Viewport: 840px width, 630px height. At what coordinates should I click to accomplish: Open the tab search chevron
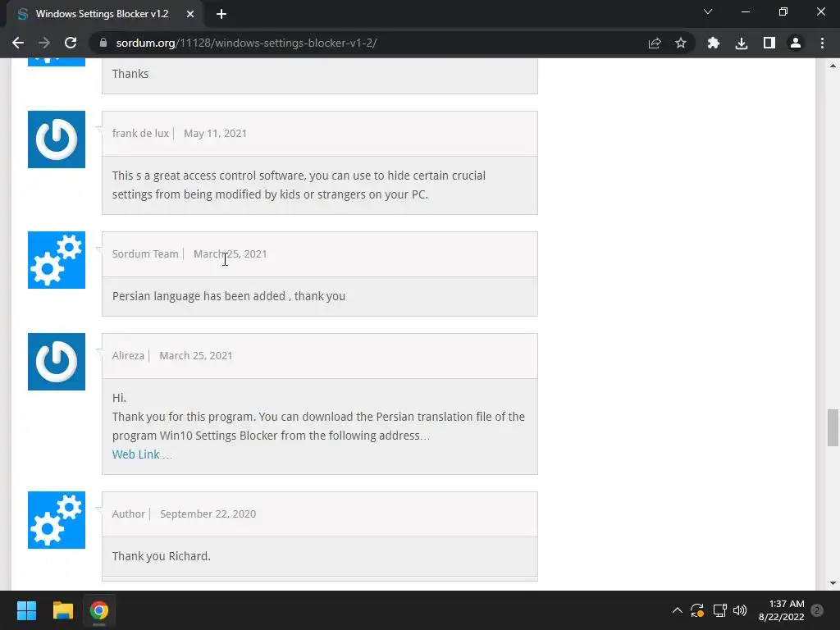click(x=708, y=11)
